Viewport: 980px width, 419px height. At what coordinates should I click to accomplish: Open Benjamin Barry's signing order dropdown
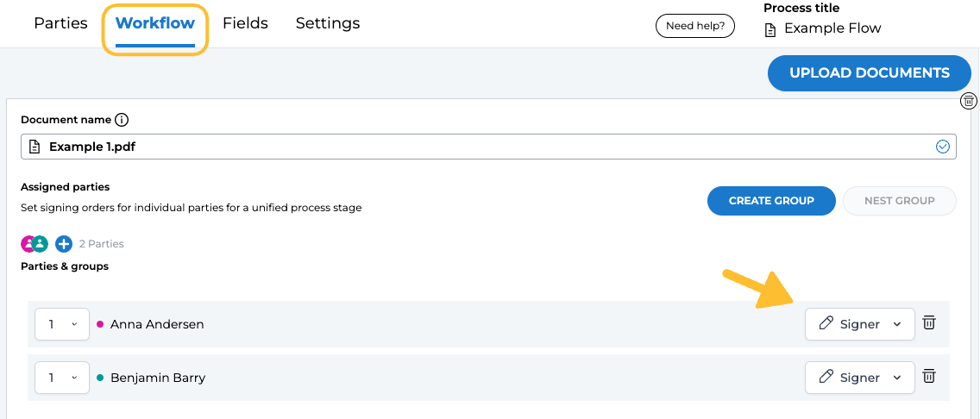coord(62,378)
